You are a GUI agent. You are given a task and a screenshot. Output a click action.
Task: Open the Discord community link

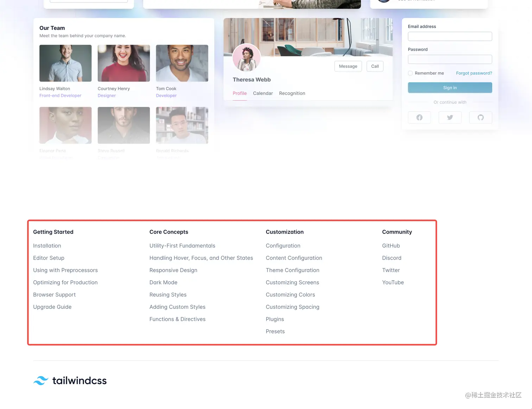392,258
